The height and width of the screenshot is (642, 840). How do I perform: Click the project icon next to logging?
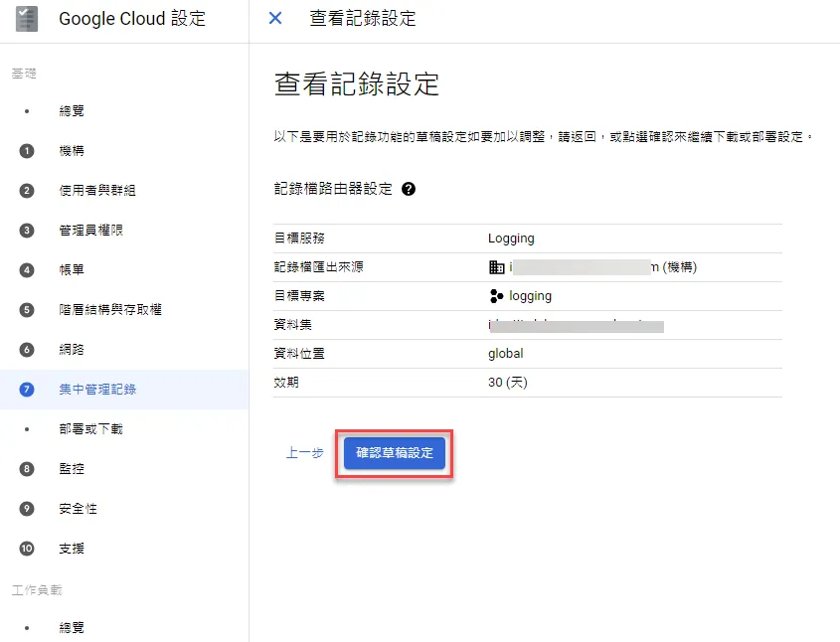[497, 295]
